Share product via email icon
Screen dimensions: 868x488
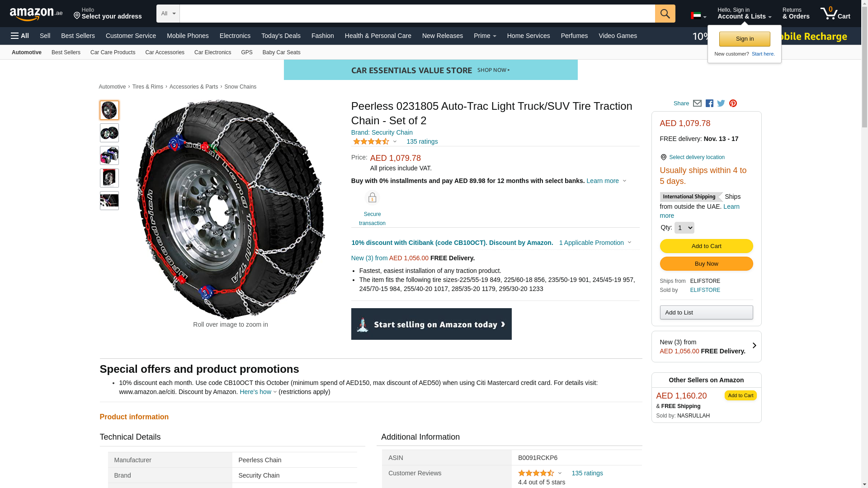click(697, 103)
